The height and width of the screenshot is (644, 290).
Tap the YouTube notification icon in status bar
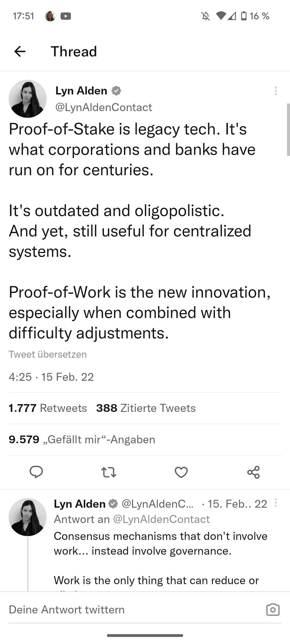(x=66, y=16)
